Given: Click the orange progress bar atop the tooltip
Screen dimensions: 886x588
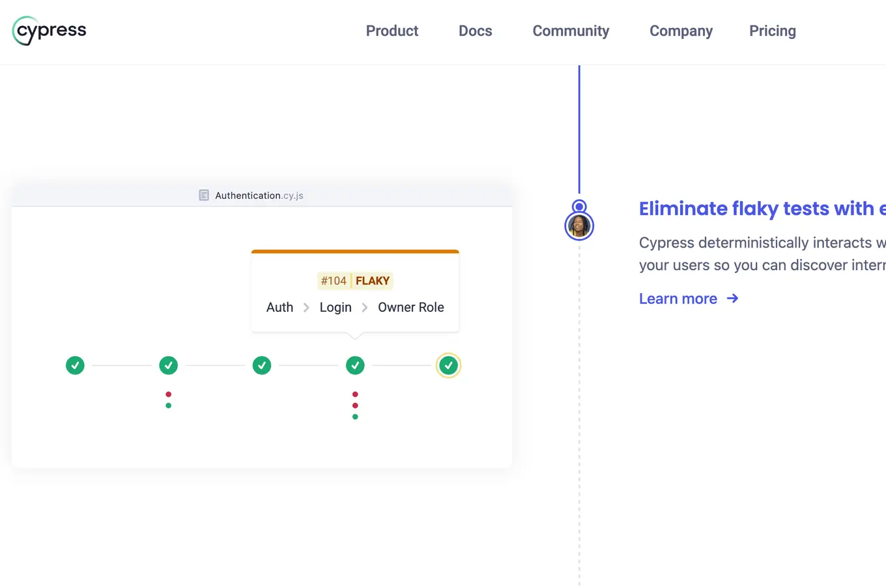Looking at the screenshot, I should [355, 251].
